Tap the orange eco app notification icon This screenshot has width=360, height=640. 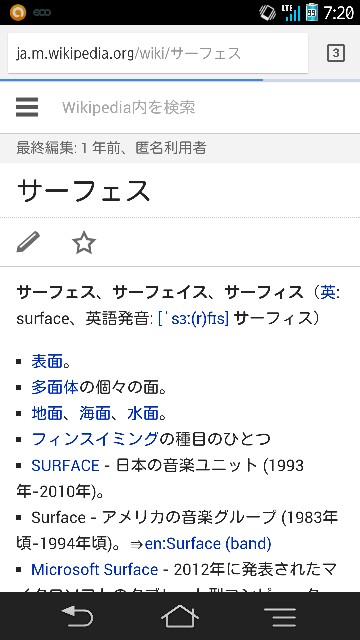pyautogui.click(x=18, y=12)
